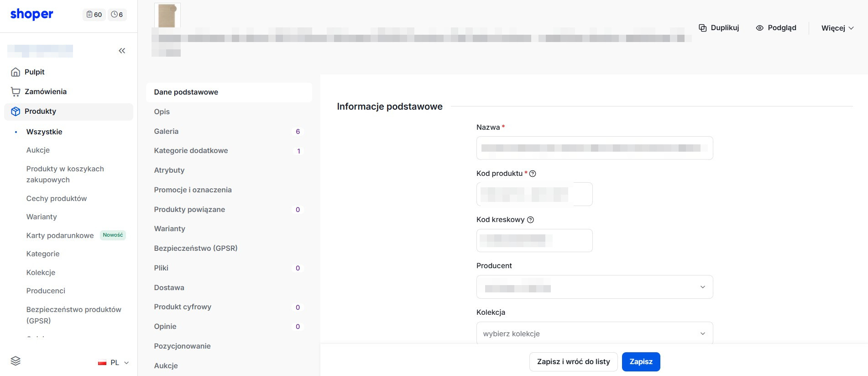
Task: Click the Zamówienia cart icon
Action: pyautogui.click(x=16, y=91)
